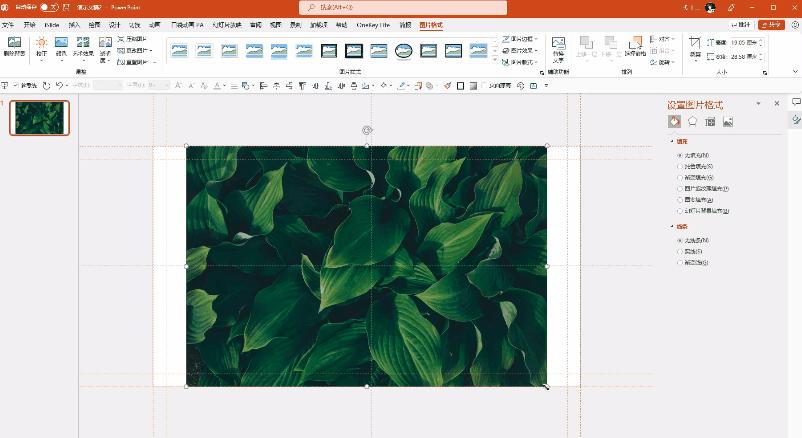This screenshot has height=438, width=802.
Task: Select Pattern fill (图案填充) radio button
Action: coord(680,200)
